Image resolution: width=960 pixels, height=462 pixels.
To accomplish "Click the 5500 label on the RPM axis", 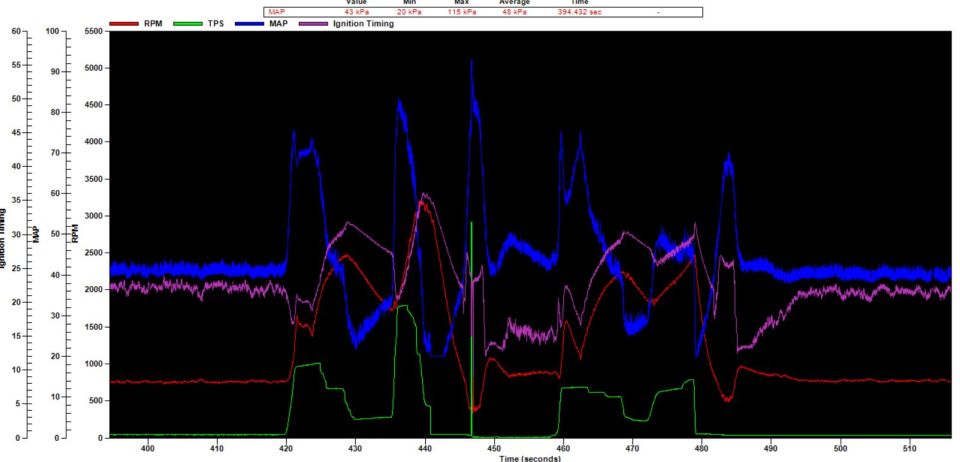I will (94, 31).
